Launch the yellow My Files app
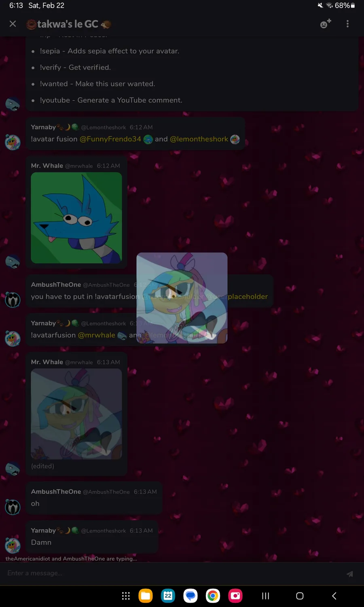364x607 pixels. point(146,596)
